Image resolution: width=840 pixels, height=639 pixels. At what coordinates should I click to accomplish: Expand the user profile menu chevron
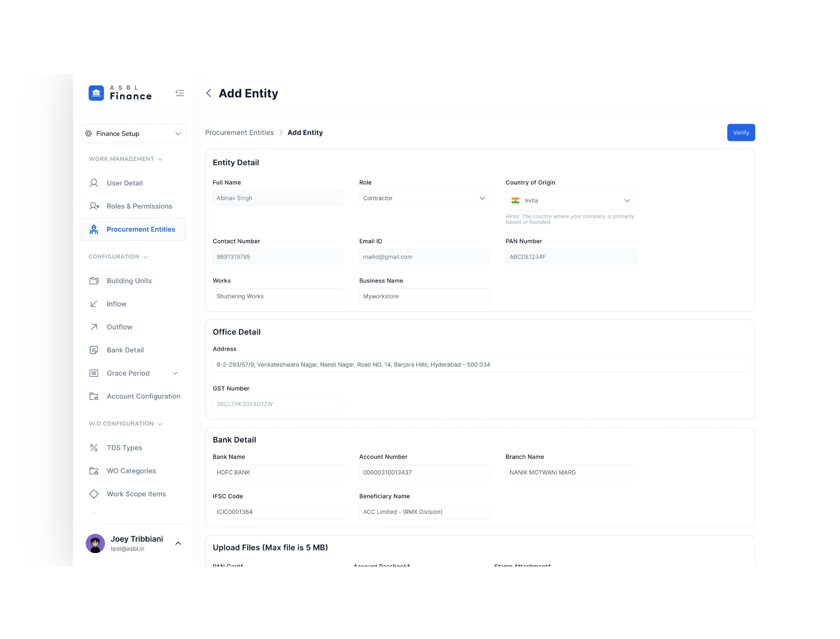click(x=178, y=543)
